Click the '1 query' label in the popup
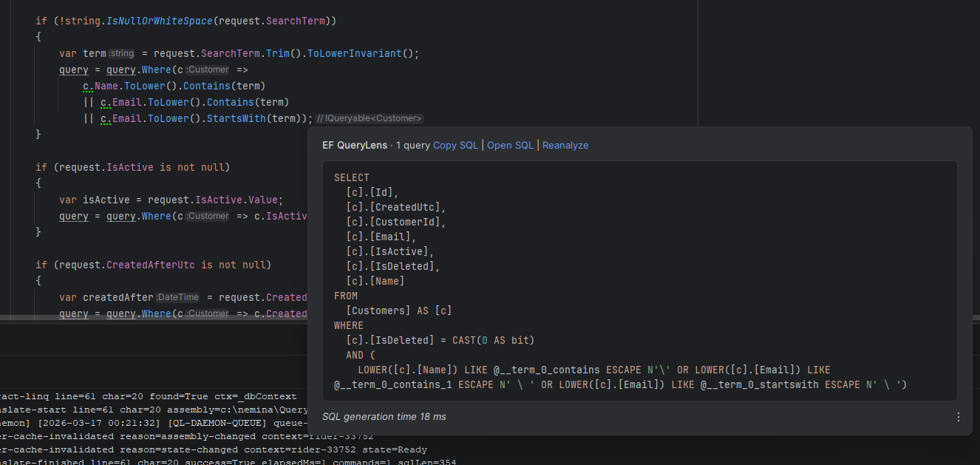Viewport: 980px width, 465px height. [413, 146]
